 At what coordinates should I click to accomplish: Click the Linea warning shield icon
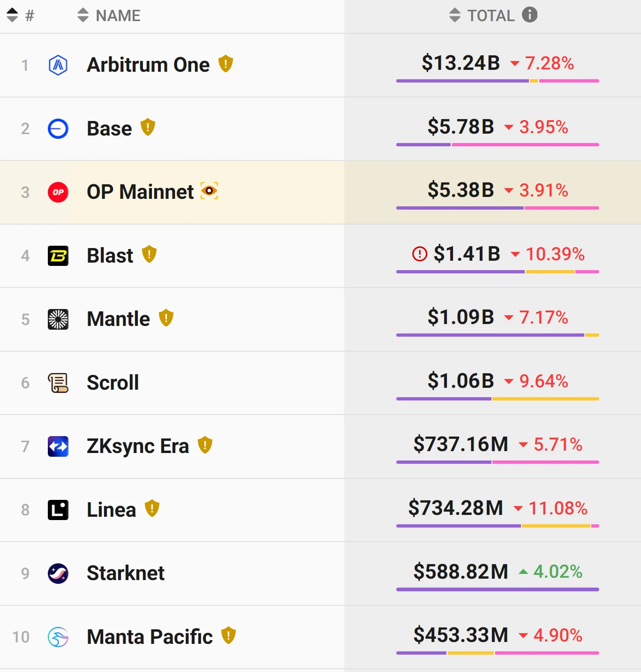tap(152, 508)
